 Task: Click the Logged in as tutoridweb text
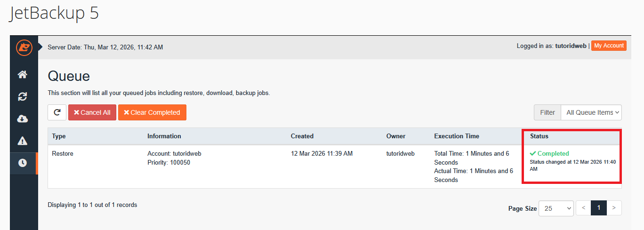[552, 46]
